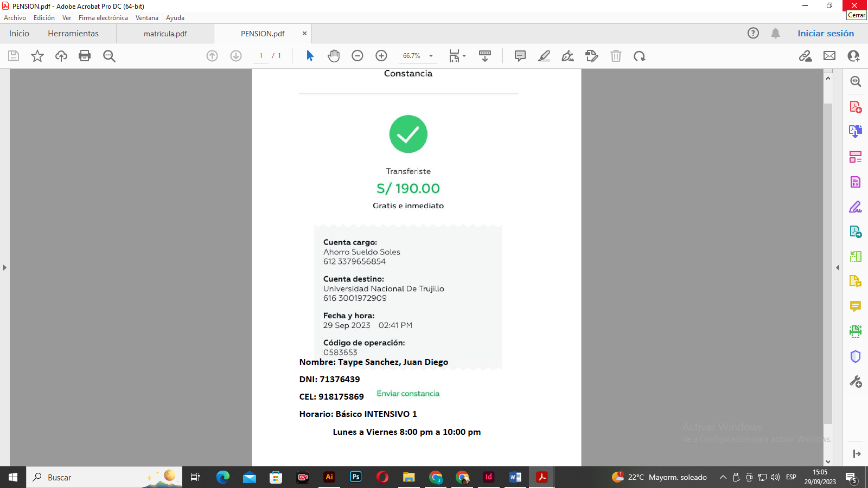868x488 pixels.
Task: Click the page number input field
Action: 261,56
